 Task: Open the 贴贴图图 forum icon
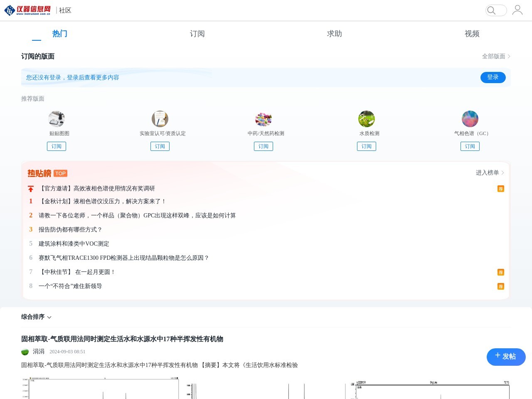click(x=57, y=119)
